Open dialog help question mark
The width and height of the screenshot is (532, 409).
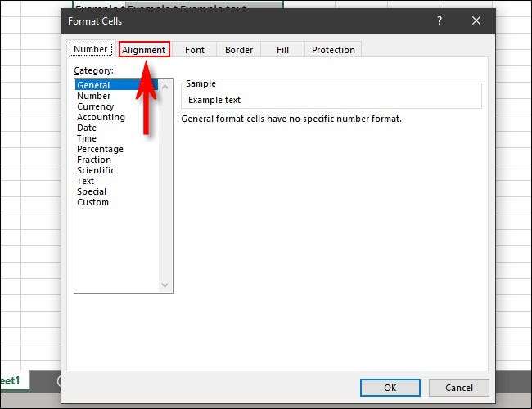click(x=440, y=20)
